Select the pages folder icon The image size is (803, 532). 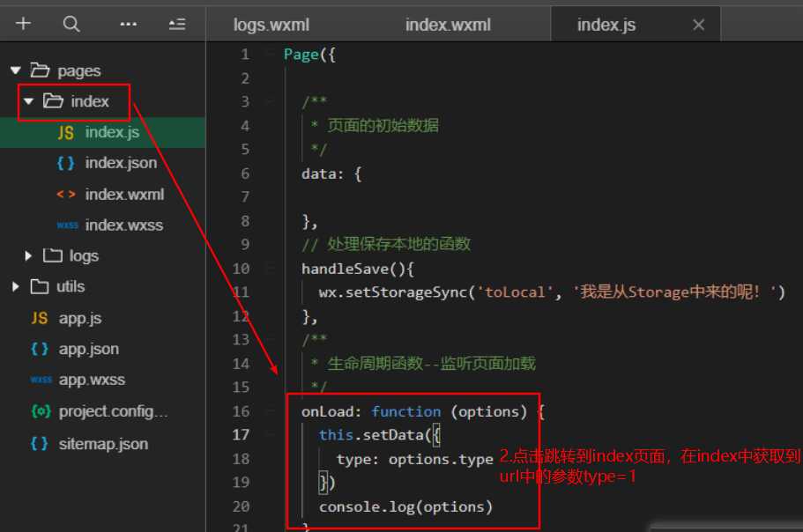click(x=40, y=70)
